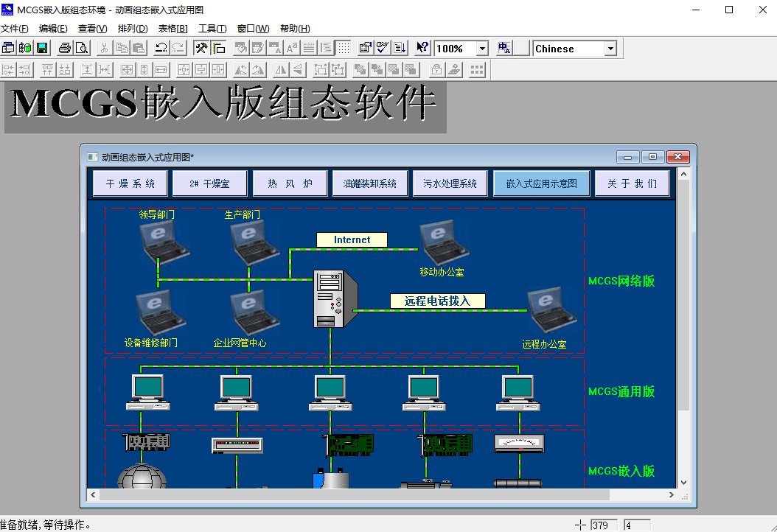Click the vertical scrollbar up arrow in child window
This screenshot has width=777, height=532.
pyautogui.click(x=684, y=175)
